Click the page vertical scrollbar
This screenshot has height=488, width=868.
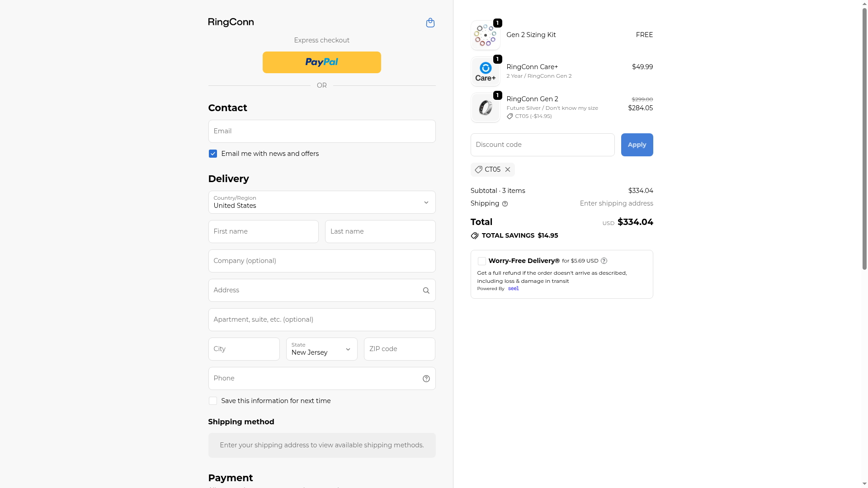[864, 136]
